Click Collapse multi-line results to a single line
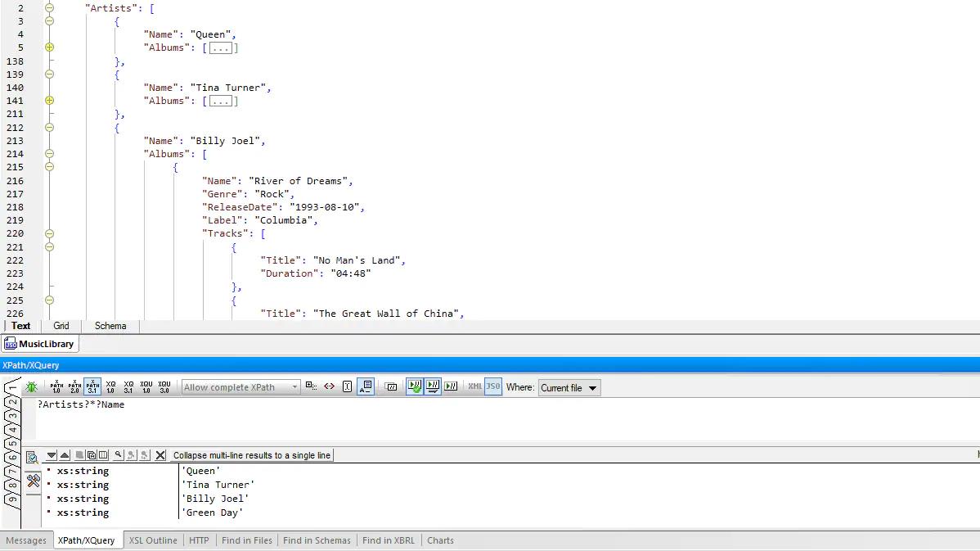 click(252, 455)
